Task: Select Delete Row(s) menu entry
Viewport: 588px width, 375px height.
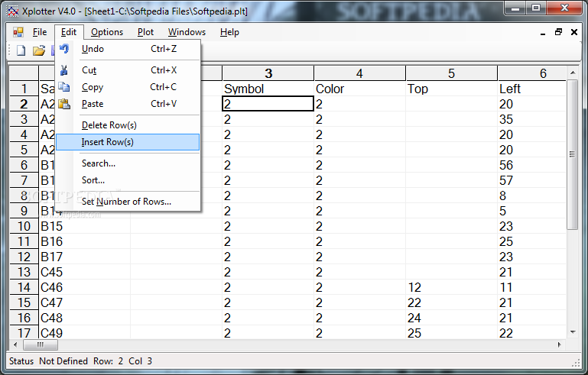Action: pos(128,125)
